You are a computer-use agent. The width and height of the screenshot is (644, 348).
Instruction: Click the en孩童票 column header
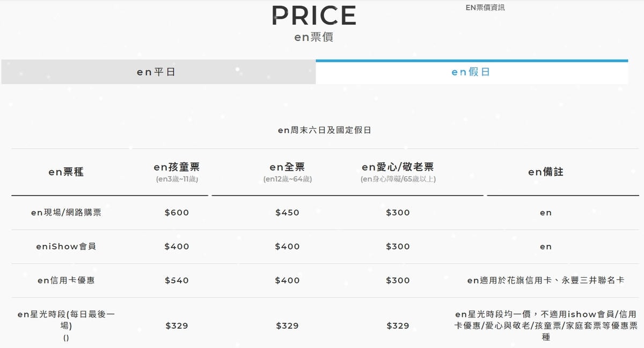[177, 168]
